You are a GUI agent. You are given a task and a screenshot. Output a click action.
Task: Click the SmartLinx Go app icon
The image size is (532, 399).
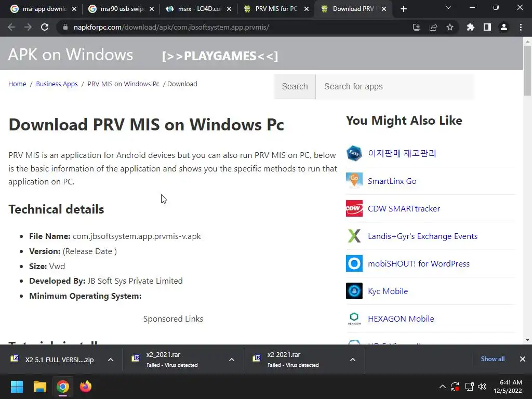354,181
